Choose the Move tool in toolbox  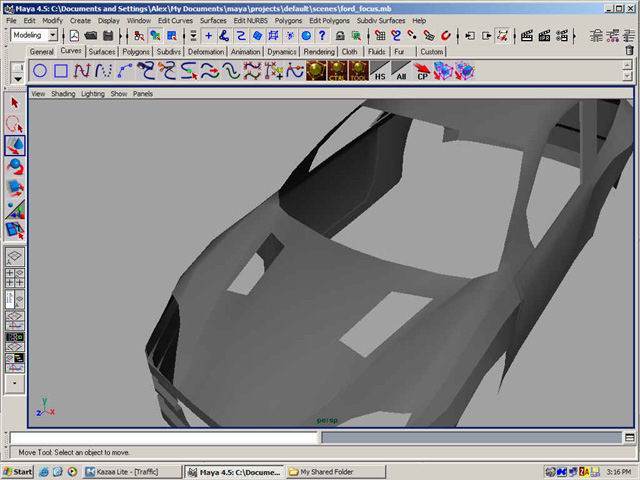coord(15,146)
